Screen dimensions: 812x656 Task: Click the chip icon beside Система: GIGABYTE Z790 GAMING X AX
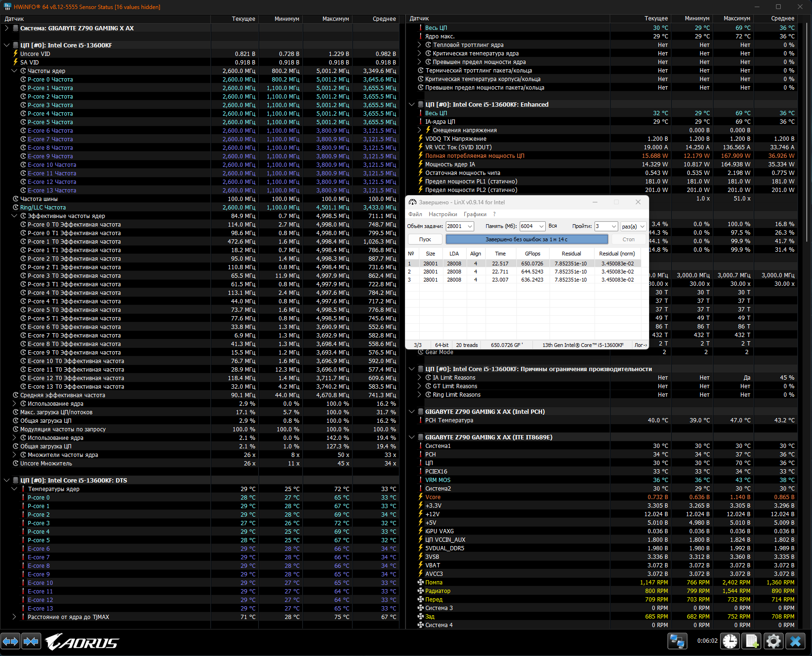[x=16, y=28]
